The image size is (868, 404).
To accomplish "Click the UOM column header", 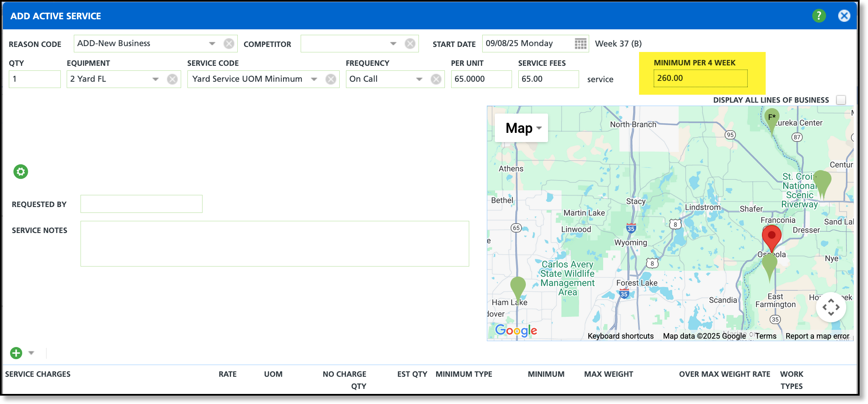I will tap(273, 374).
